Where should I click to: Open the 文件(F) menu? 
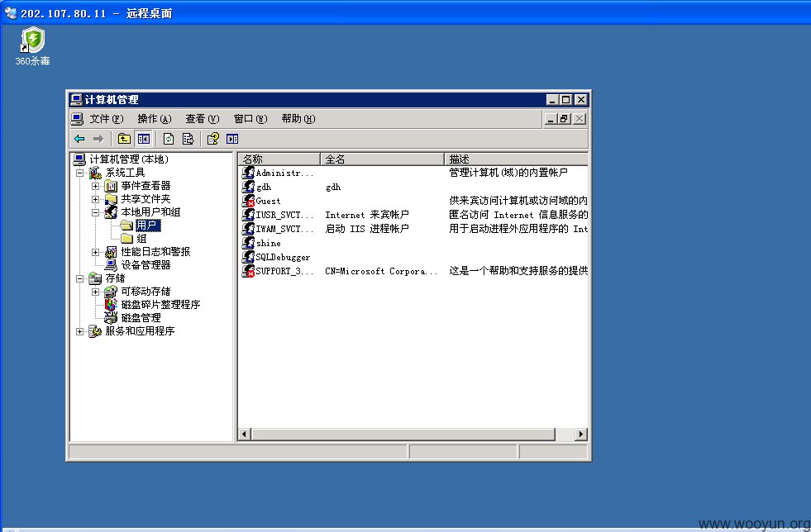[107, 119]
